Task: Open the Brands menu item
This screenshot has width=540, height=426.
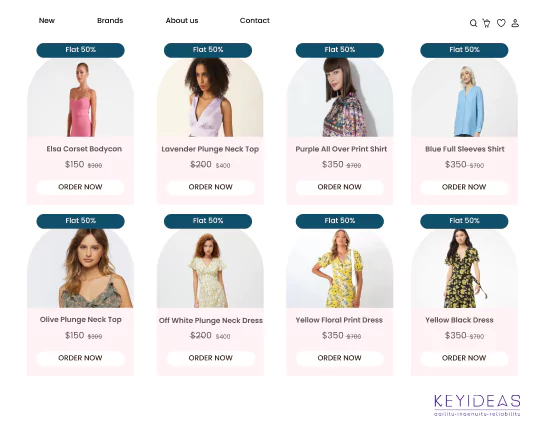Action: [110, 21]
